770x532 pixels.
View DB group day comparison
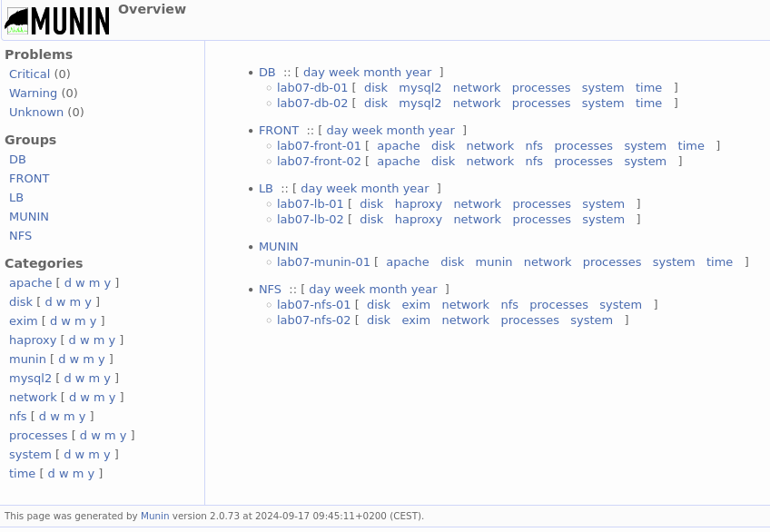[x=314, y=73]
